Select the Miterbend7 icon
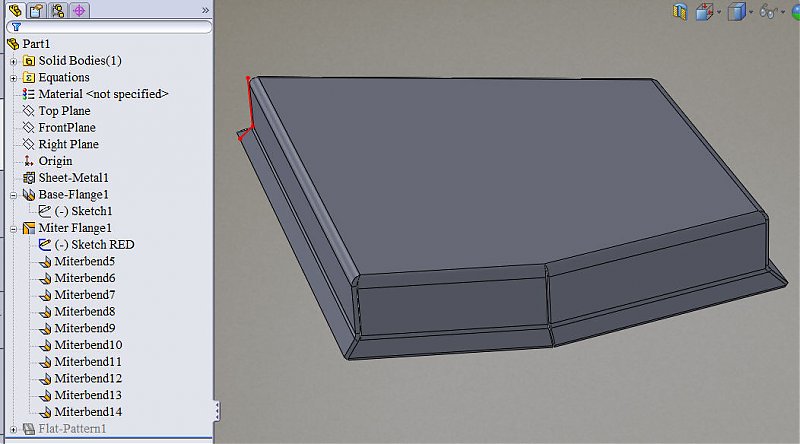 pyautogui.click(x=45, y=295)
